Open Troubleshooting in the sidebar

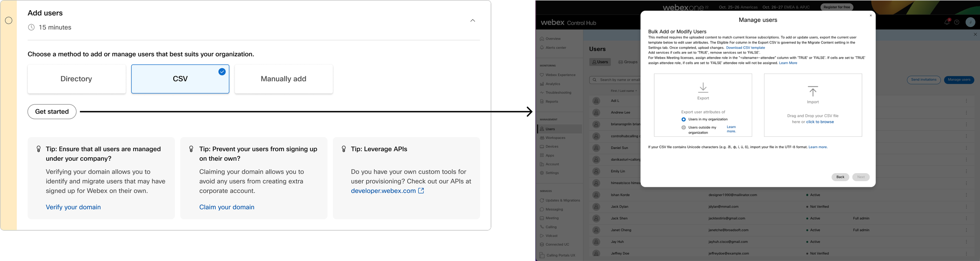(x=555, y=92)
